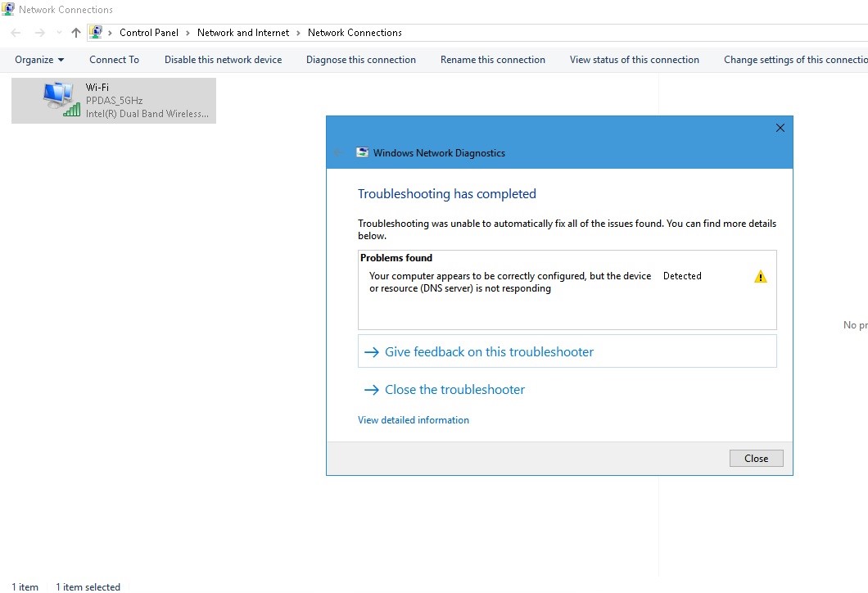Click Diagnose this connection on the toolbar
This screenshot has width=868, height=593.
point(361,59)
